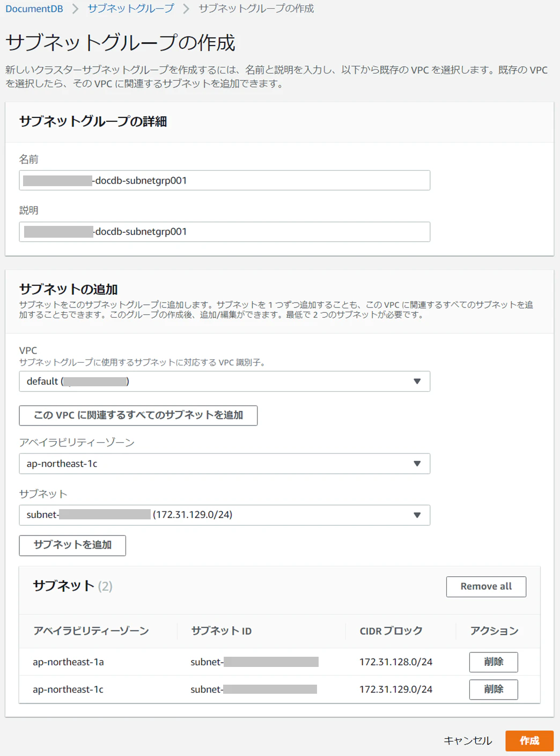Open the DocumentDB breadcrumb link

coord(34,9)
